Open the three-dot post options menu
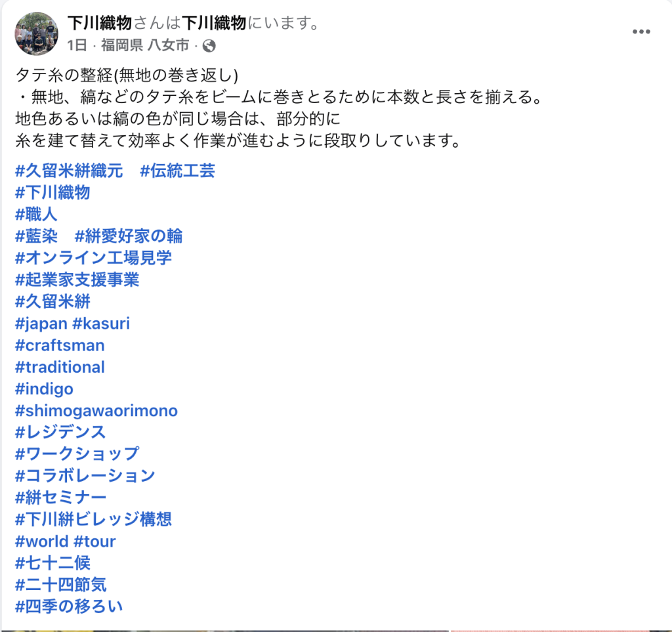The image size is (672, 632). pos(641,32)
